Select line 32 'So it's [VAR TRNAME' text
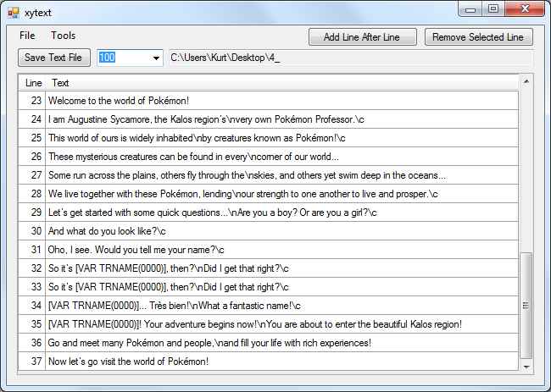The image size is (551, 392). tap(169, 268)
